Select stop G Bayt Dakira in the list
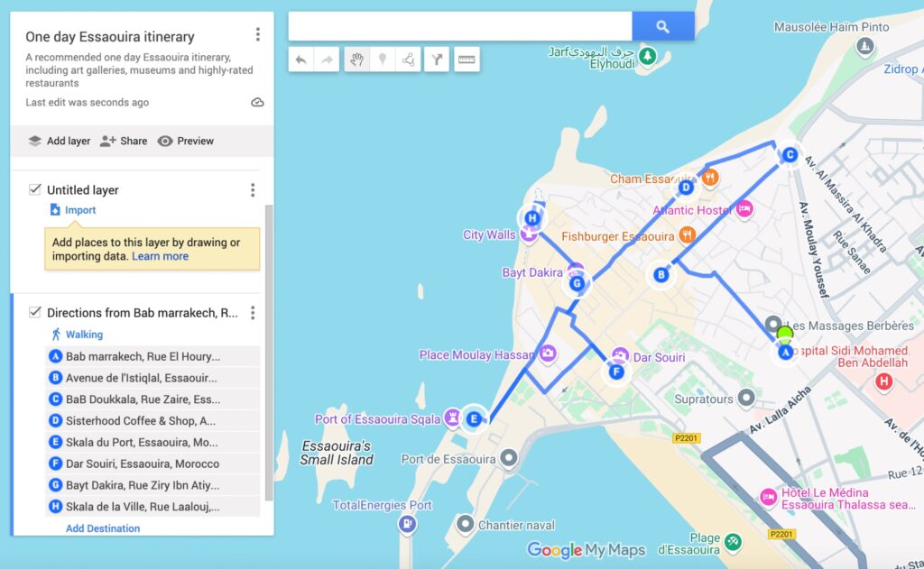The width and height of the screenshot is (924, 569). pos(152,485)
